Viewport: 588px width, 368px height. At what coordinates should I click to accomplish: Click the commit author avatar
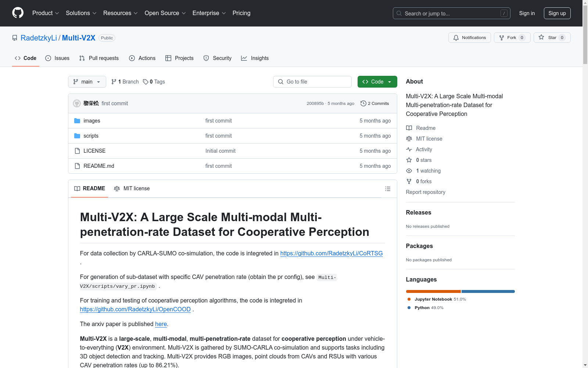(77, 103)
